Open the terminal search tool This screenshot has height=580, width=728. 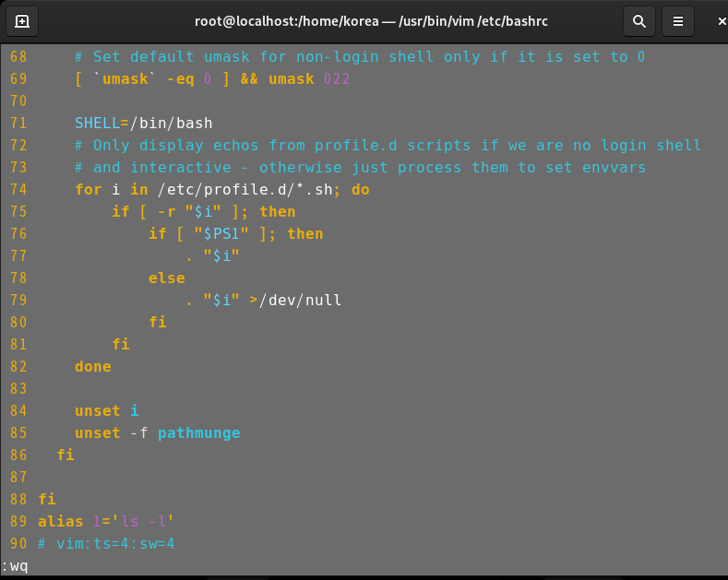(638, 21)
